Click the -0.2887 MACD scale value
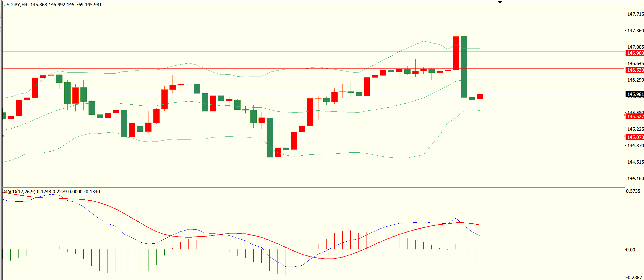This screenshot has width=644, height=280. tap(634, 277)
